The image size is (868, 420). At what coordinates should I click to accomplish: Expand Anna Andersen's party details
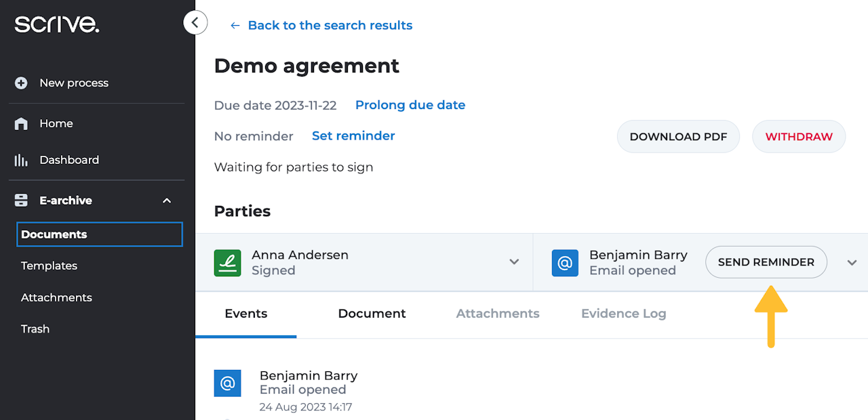[514, 262]
